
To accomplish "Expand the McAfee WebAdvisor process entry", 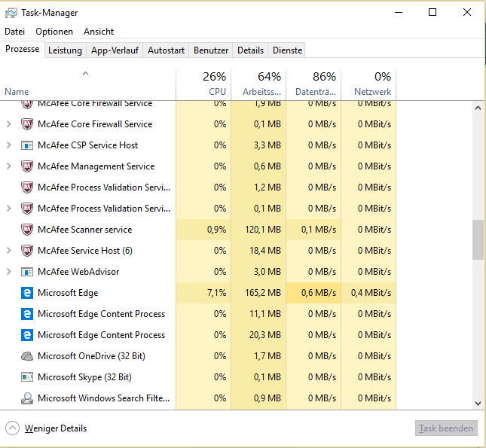I will pos(9,272).
